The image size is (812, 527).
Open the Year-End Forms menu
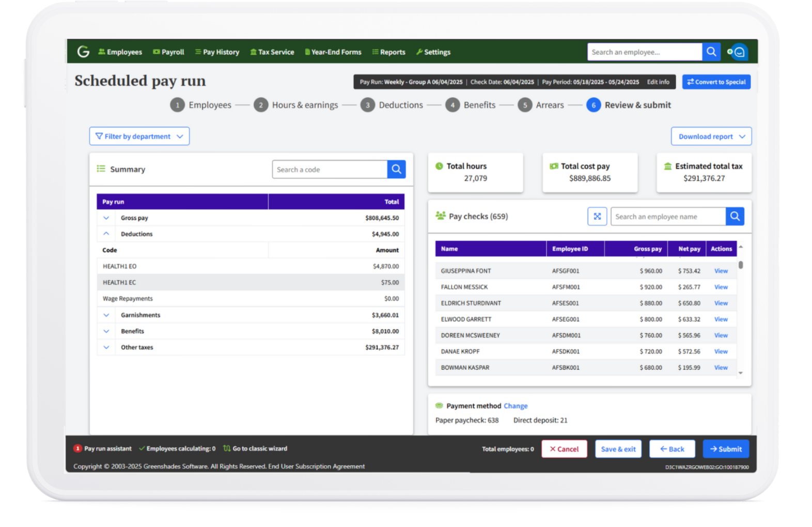(x=333, y=52)
